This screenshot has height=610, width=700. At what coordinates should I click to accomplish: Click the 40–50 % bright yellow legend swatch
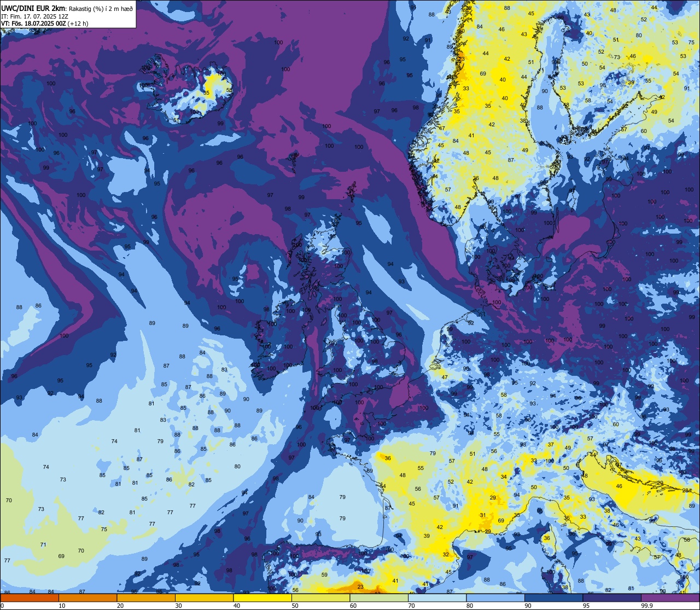(262, 598)
